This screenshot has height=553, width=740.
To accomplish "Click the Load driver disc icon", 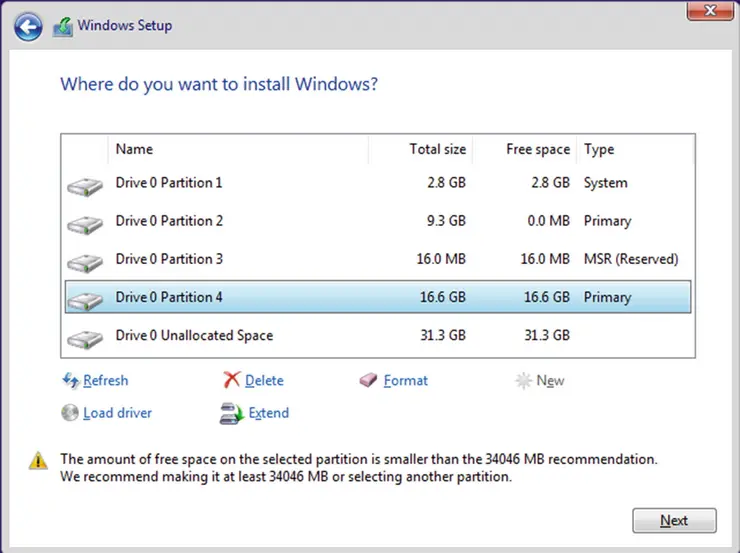I will point(70,412).
